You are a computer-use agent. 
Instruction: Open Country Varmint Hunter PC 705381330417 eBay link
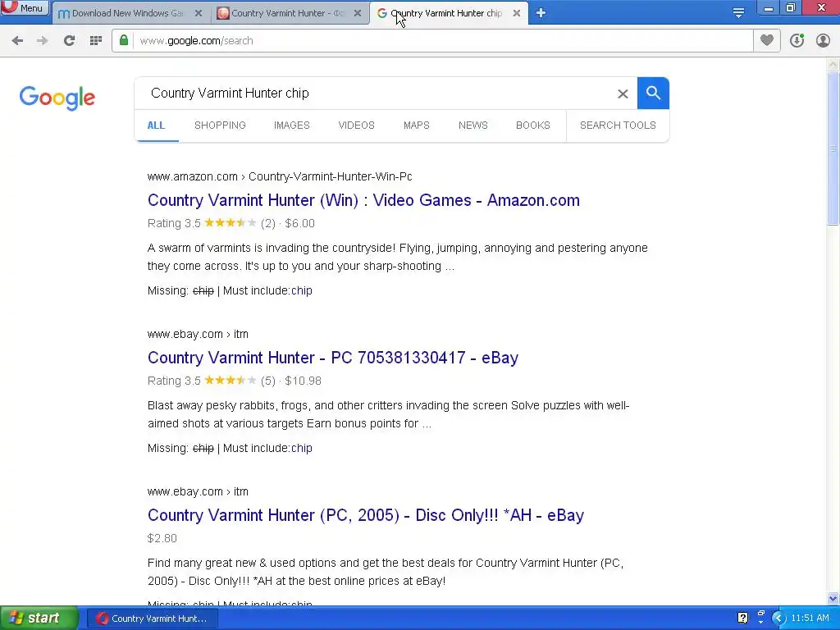333,358
